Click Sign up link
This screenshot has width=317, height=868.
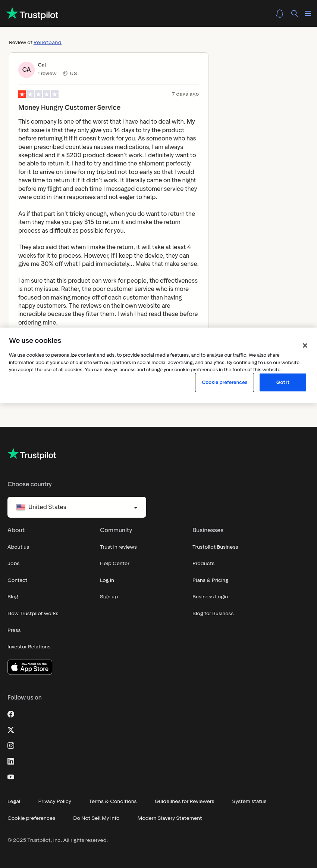click(x=109, y=597)
